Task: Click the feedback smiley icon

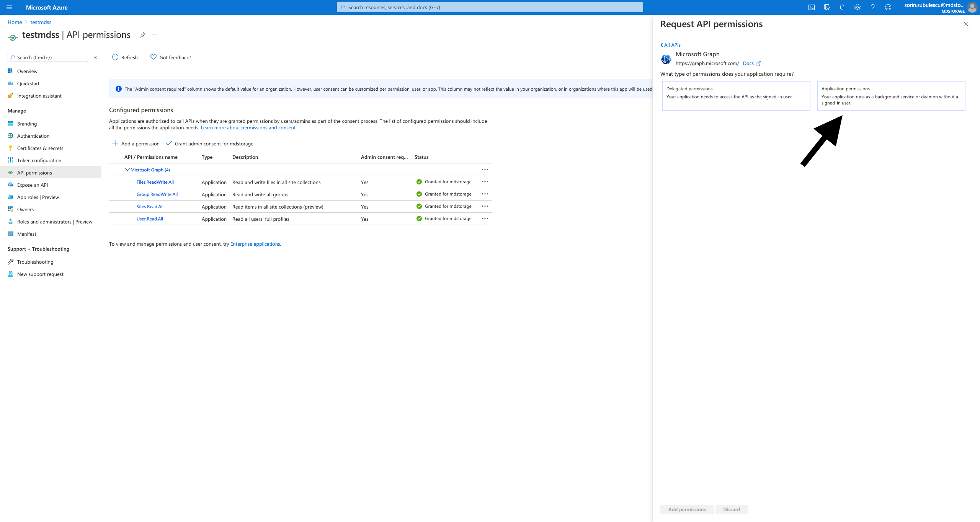Action: click(x=888, y=7)
